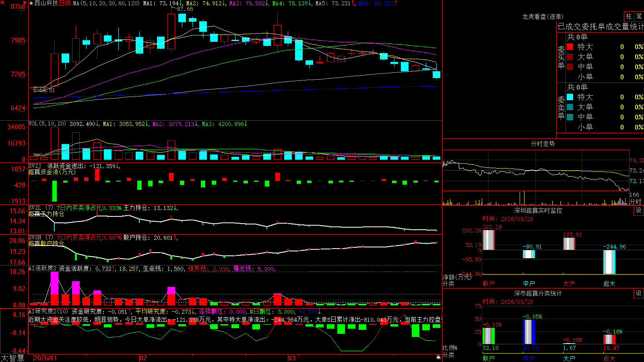Switch 龙虎看盘 to 笔 tick view

[639, 16]
